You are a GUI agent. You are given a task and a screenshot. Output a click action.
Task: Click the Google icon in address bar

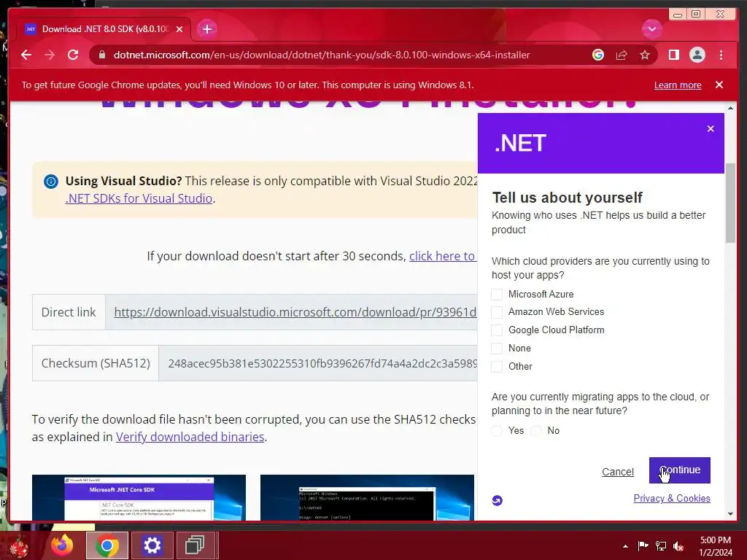tap(598, 55)
